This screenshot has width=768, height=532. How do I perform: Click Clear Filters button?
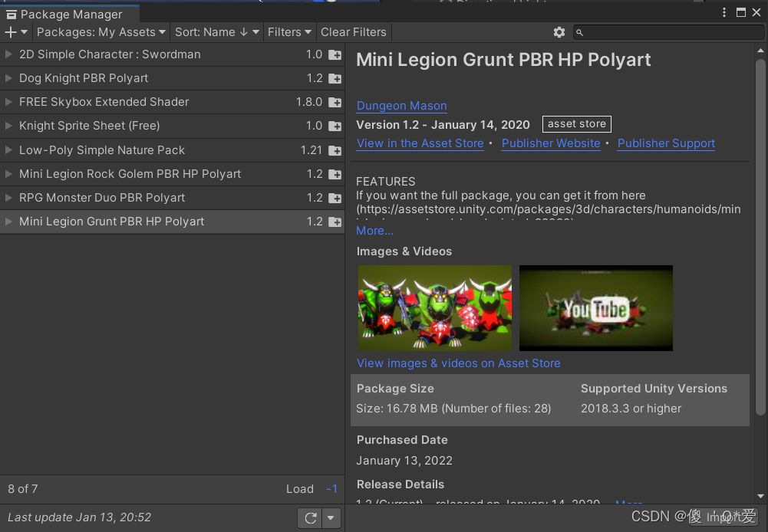point(354,32)
